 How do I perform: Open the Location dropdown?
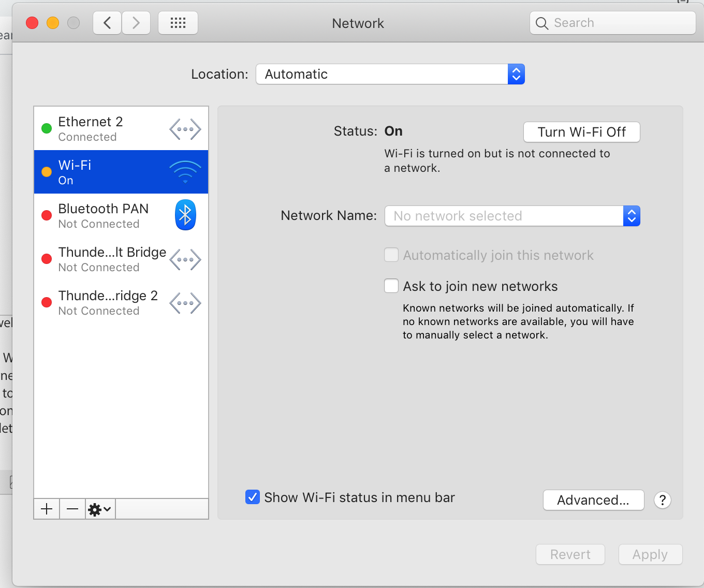[x=390, y=74]
